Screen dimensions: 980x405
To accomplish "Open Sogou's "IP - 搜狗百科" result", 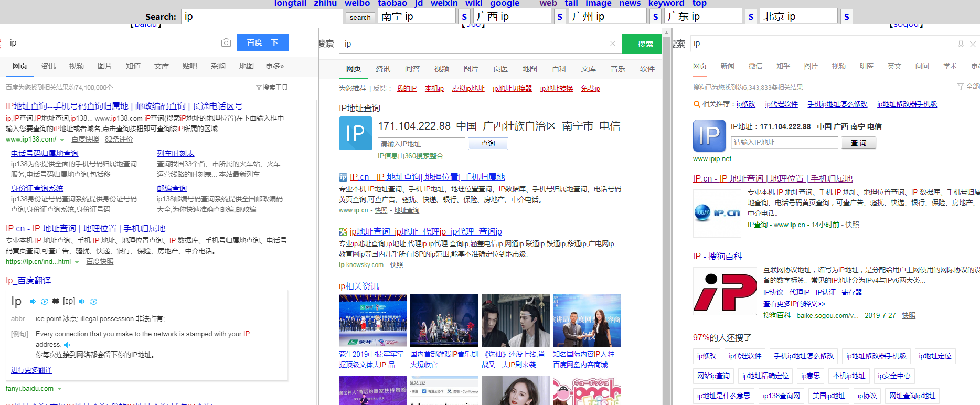I will (x=717, y=256).
